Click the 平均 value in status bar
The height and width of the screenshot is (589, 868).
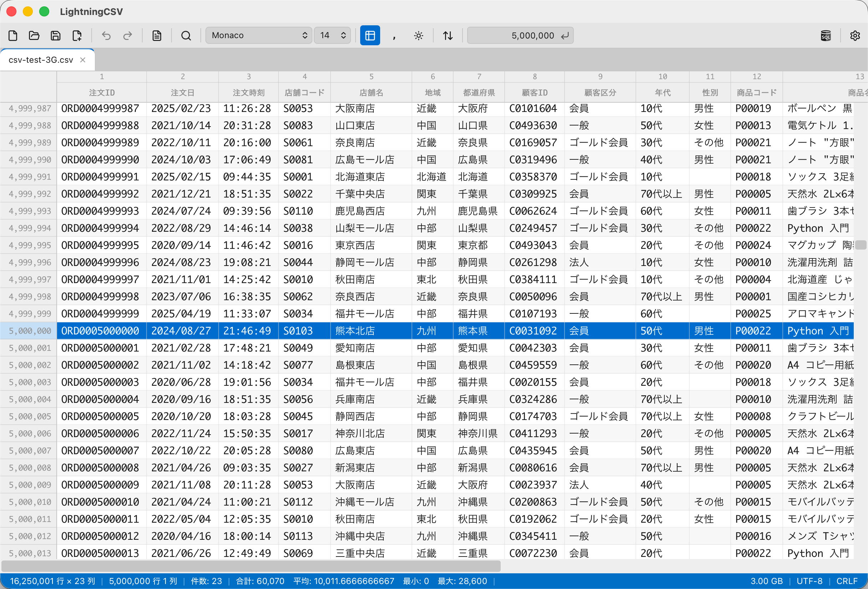pos(344,581)
